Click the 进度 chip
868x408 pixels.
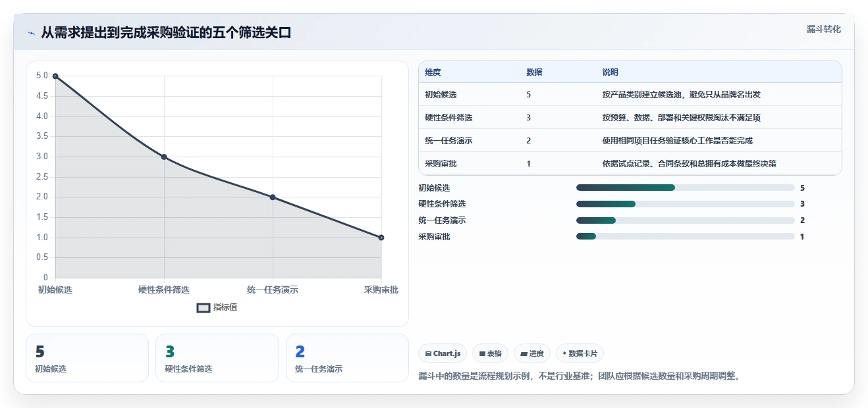point(532,353)
